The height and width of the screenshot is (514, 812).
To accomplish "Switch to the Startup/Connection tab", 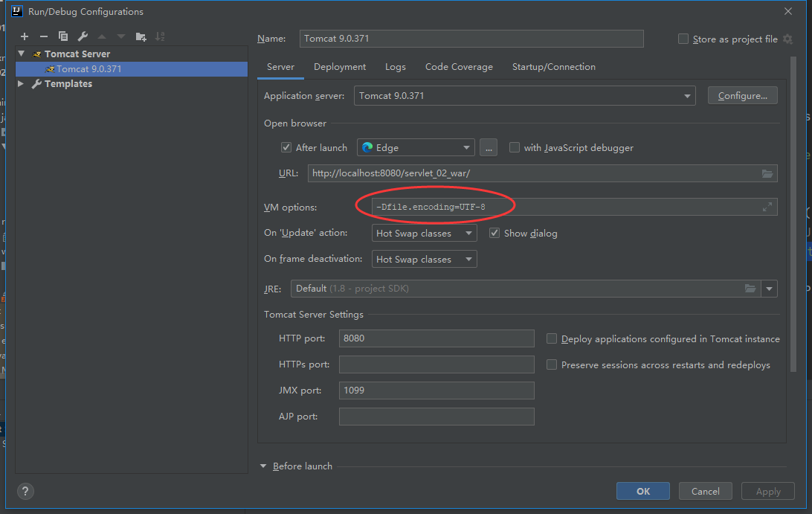I will coord(553,67).
